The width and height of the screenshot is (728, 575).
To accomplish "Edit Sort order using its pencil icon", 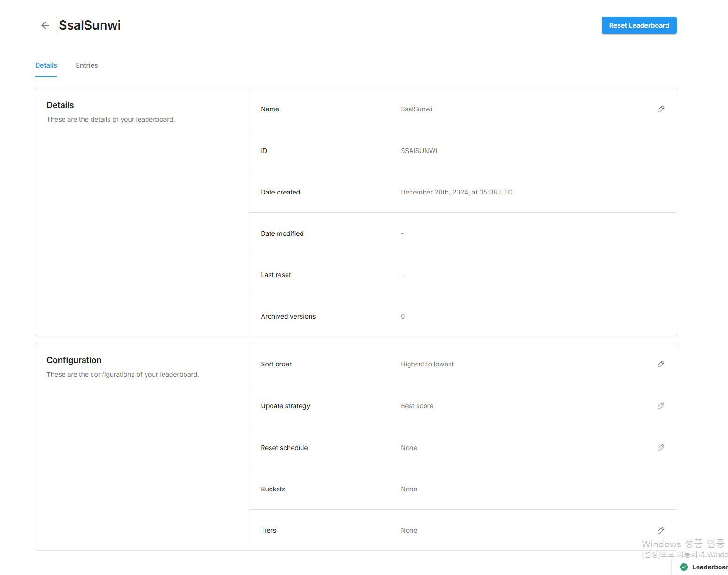I will [x=661, y=364].
